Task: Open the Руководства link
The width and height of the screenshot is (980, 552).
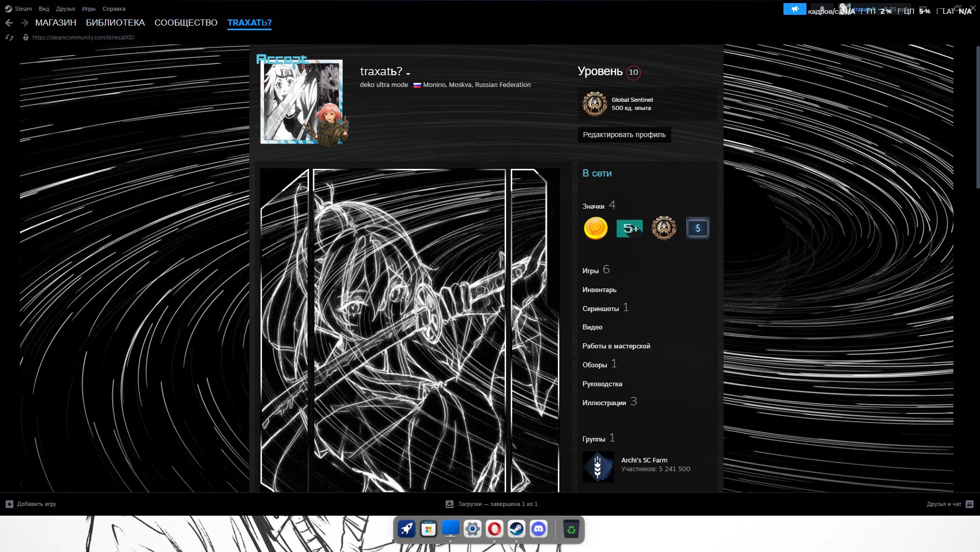Action: click(602, 384)
